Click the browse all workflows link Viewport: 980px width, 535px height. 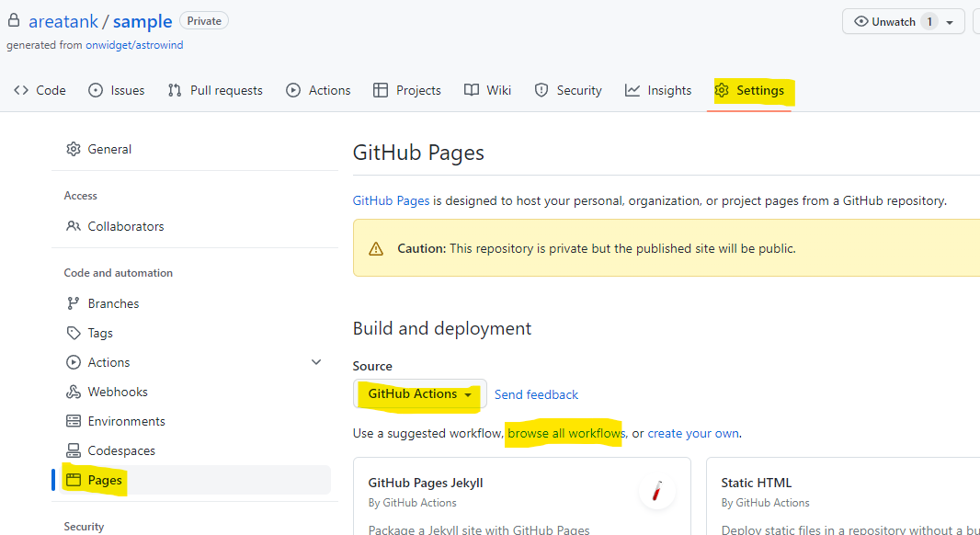(565, 433)
